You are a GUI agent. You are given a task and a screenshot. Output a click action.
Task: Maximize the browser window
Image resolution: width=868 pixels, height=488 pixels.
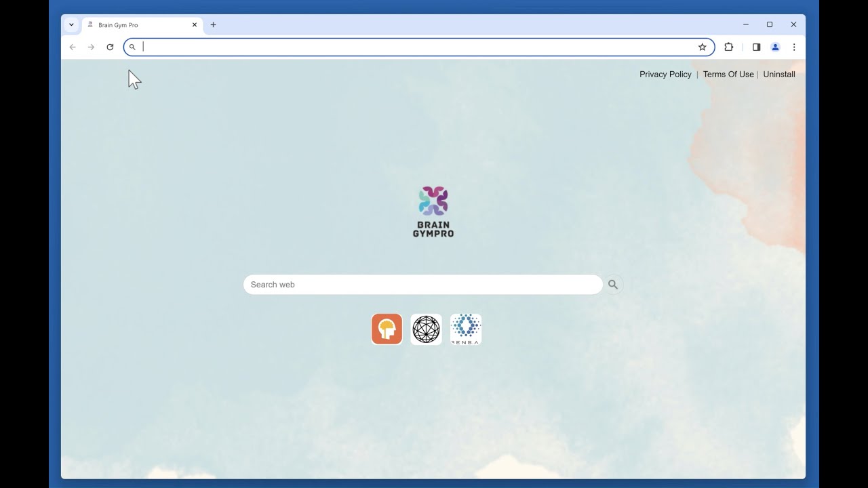point(770,24)
